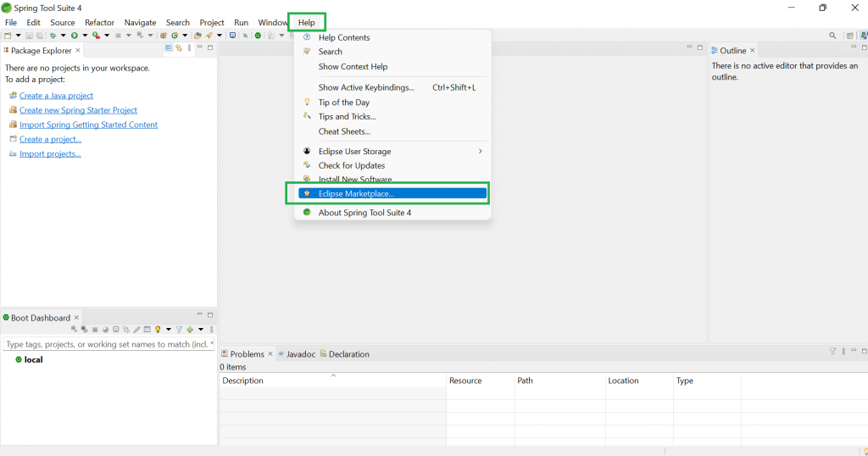The image size is (868, 456).
Task: Click the Create a Java project link
Action: click(57, 96)
